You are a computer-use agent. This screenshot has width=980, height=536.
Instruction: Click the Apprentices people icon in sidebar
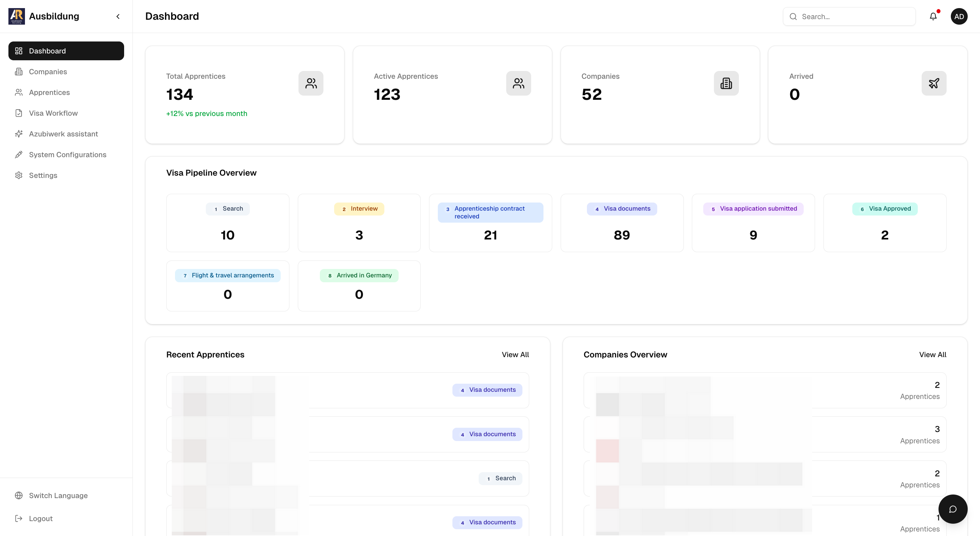coord(19,92)
